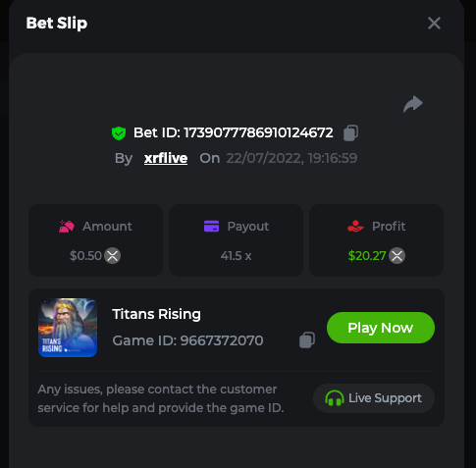Close the Bet Slip dialog
The image size is (476, 468).
point(434,24)
